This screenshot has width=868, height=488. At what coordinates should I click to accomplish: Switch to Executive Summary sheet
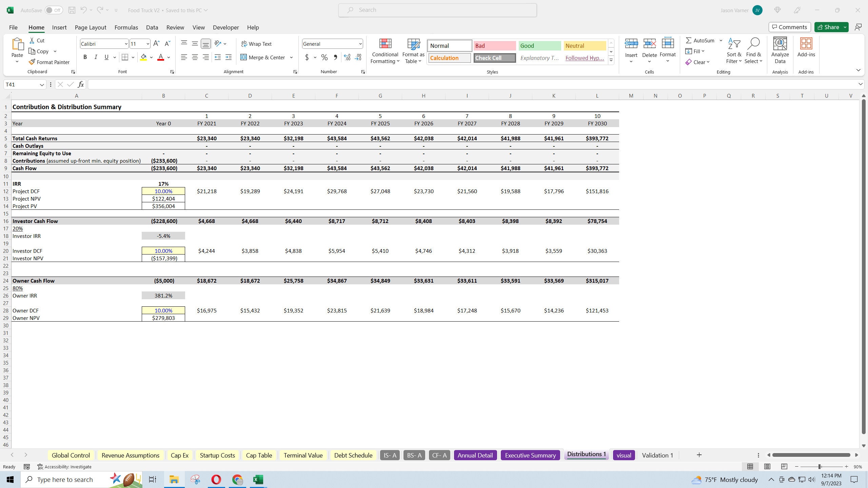[x=530, y=455]
